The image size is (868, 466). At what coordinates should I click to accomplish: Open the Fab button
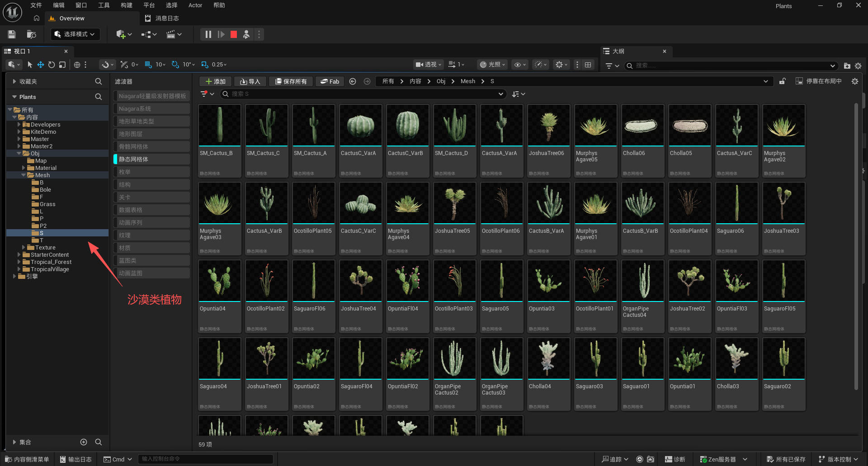[330, 81]
